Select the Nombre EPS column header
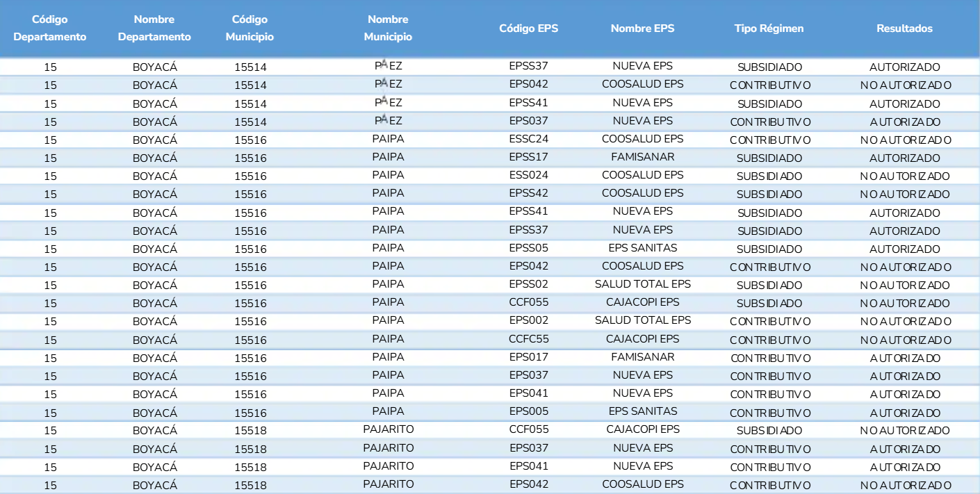 [642, 28]
